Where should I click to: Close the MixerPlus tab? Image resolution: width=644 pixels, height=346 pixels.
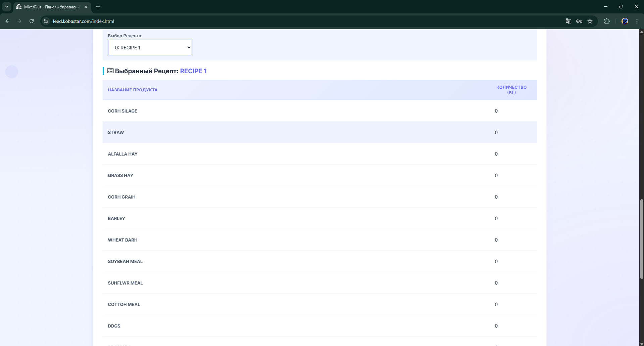coord(86,7)
